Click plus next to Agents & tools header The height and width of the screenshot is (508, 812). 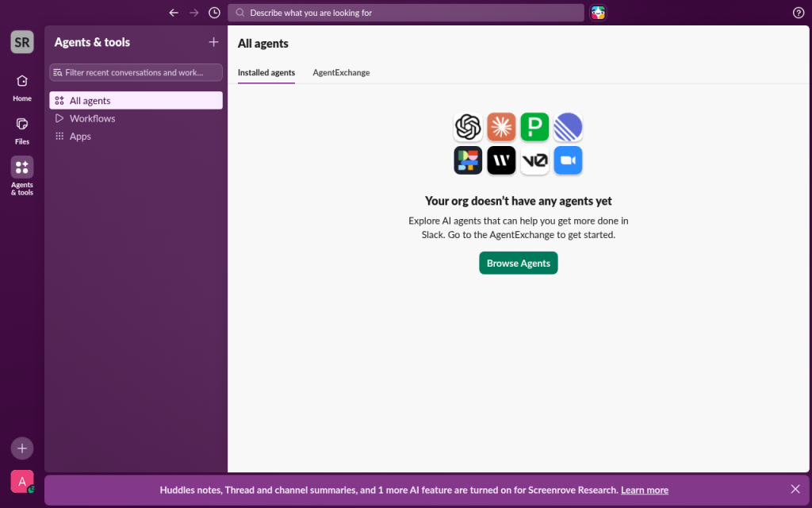pos(213,42)
